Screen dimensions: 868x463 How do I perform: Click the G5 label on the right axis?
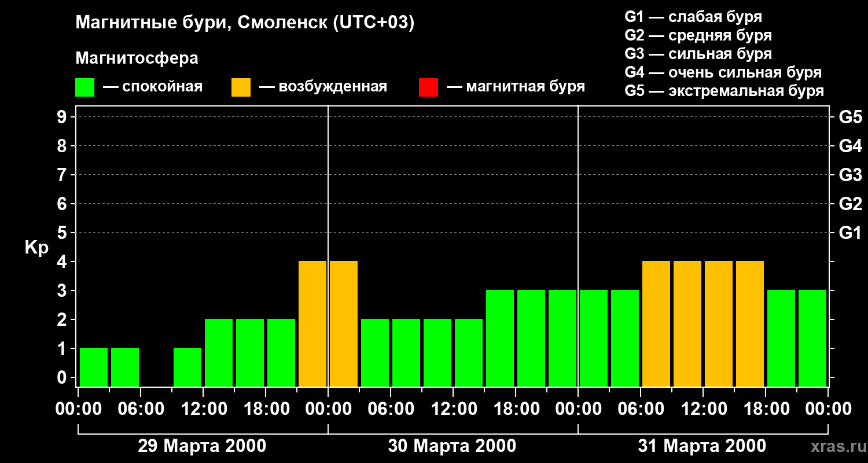coord(850,117)
